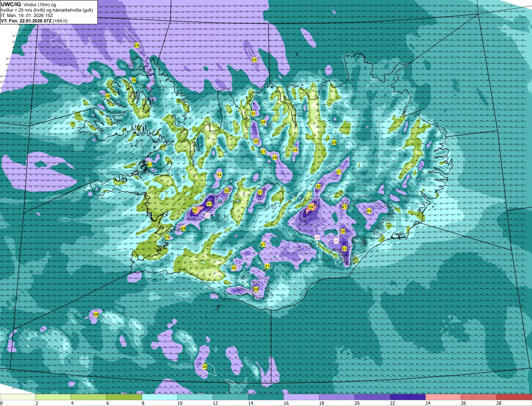The height and width of the screenshot is (406, 532).
Task: Click the legend tick label '0'
Action: (2, 403)
